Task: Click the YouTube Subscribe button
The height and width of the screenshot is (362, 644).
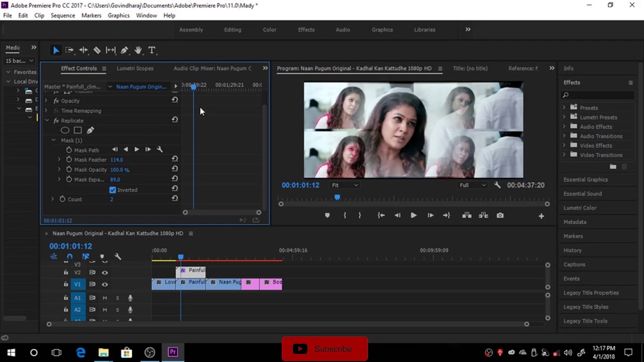Action: click(x=325, y=349)
